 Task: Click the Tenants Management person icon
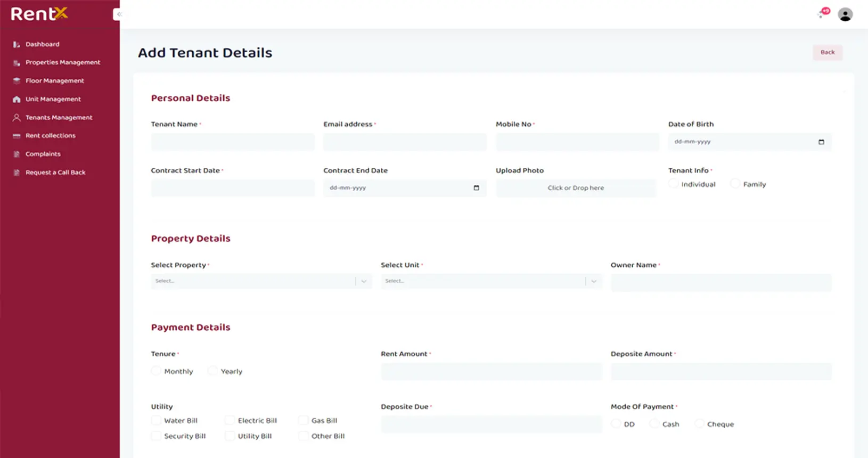[17, 118]
